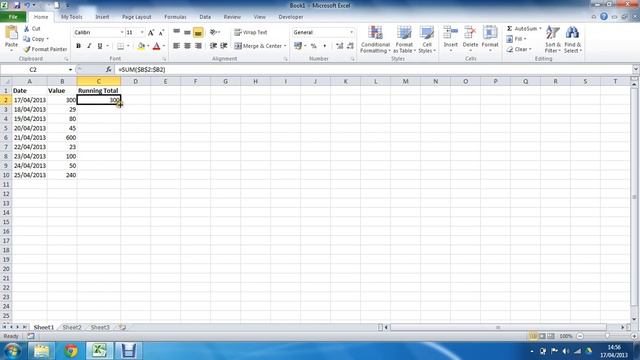This screenshot has width=640, height=360.
Task: Switch to Page Break Preview view
Action: pyautogui.click(x=551, y=336)
